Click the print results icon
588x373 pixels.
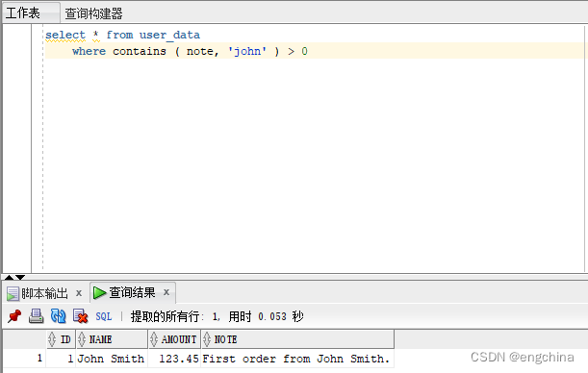36,316
